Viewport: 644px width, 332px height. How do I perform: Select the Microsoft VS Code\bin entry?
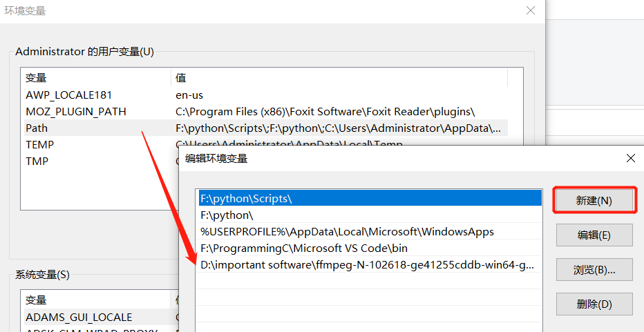click(369, 248)
